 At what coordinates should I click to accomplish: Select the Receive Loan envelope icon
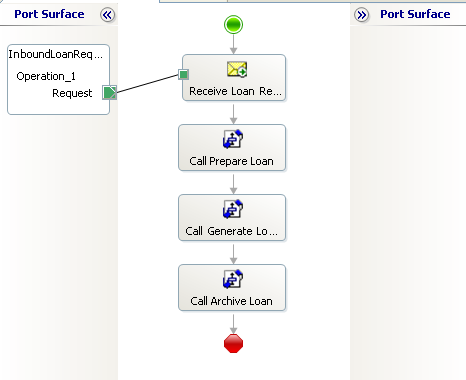(x=237, y=69)
